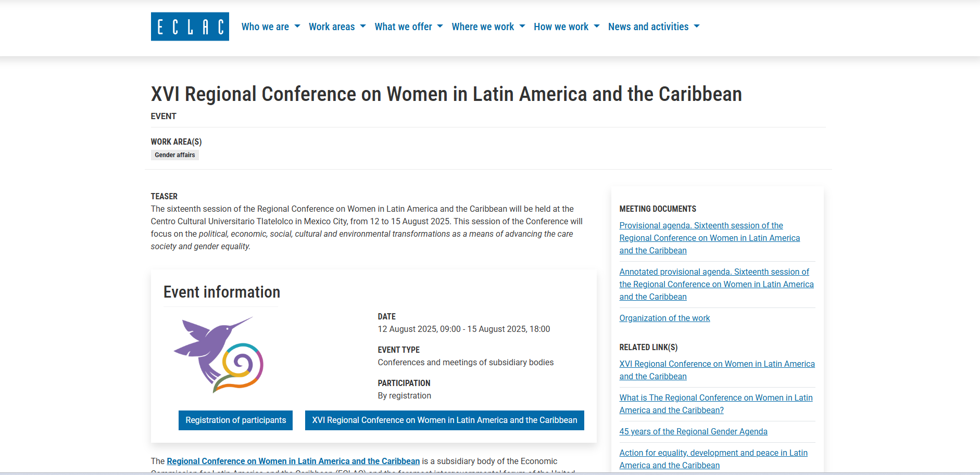Open the Organization of the work link
Screen dimensions: 980x475
664,318
